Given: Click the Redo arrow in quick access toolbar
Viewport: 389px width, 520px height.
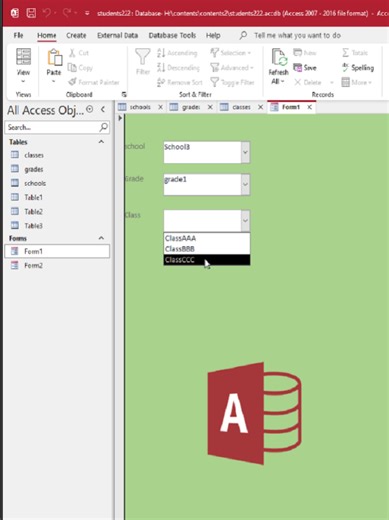Looking at the screenshot, I should [67, 13].
